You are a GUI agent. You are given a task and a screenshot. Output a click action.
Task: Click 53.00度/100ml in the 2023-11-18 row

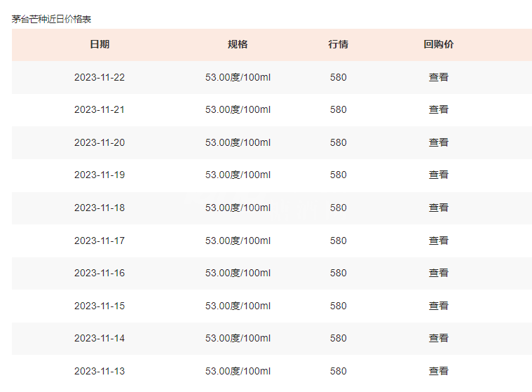pos(238,208)
